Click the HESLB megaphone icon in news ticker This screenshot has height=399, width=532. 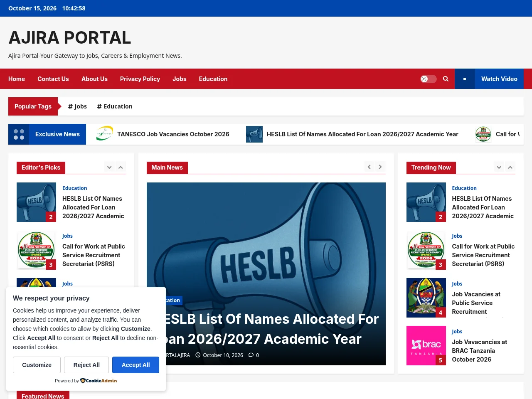pyautogui.click(x=254, y=134)
